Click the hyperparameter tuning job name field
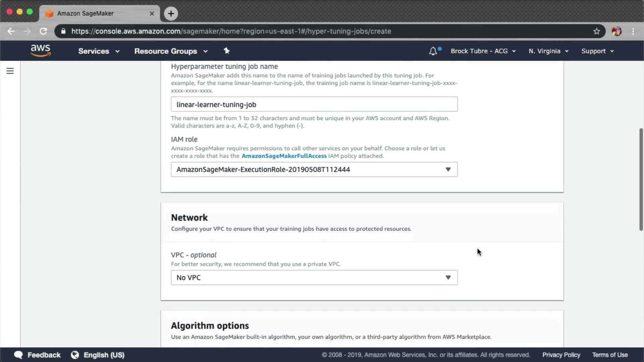This screenshot has width=644, height=362. click(x=314, y=104)
